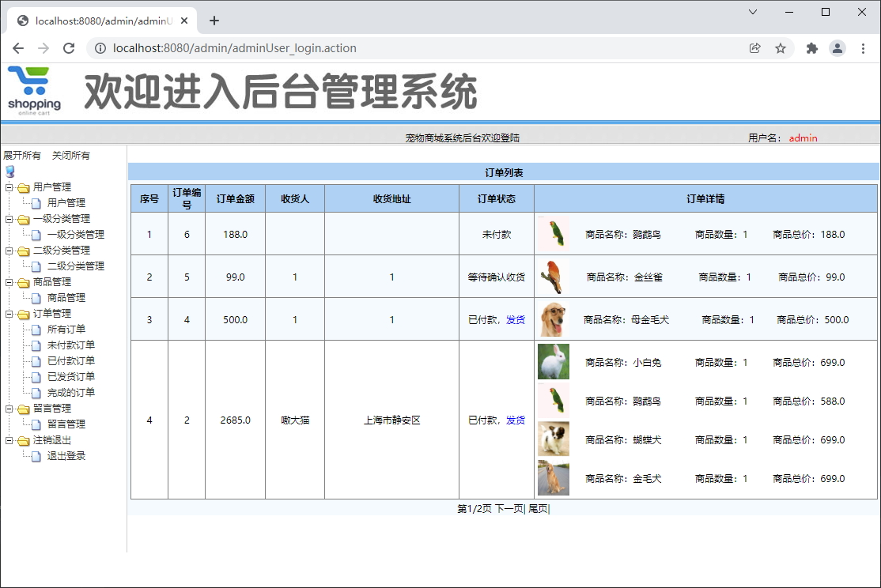Click 发货 link for order number 4
This screenshot has height=588, width=881.
(516, 319)
